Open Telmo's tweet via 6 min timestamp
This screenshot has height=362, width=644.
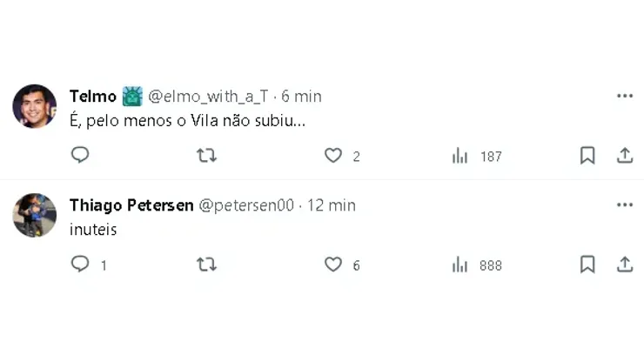[x=302, y=96]
